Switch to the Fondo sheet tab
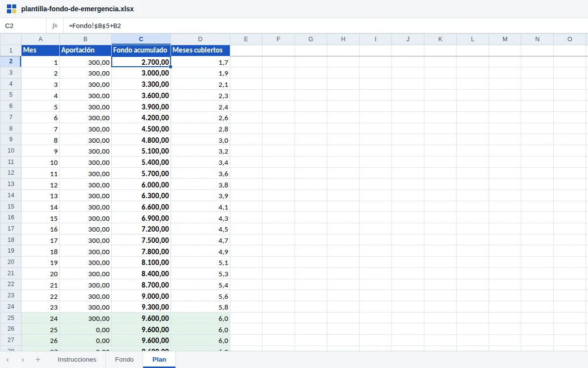588x368 pixels. (124, 360)
